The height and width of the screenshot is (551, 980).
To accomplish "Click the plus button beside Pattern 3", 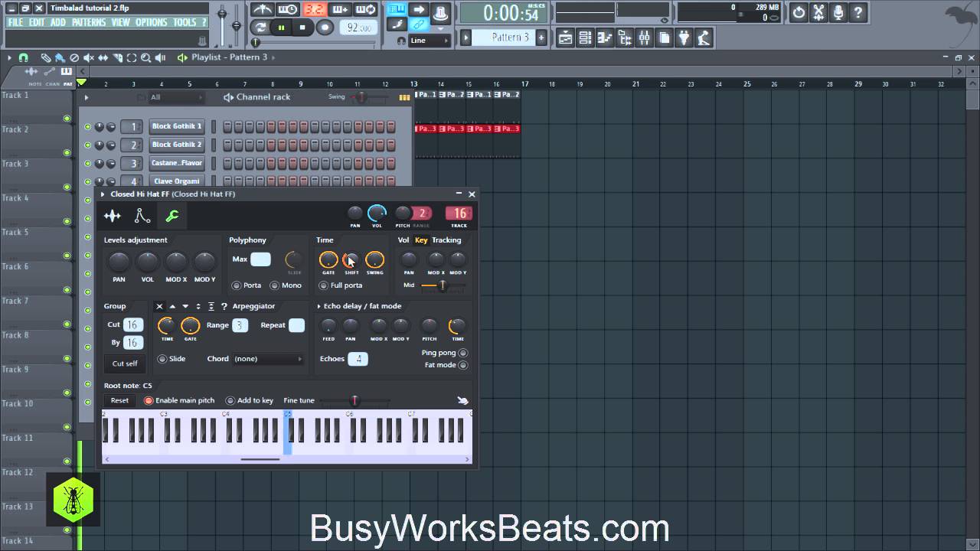I will 541,37.
